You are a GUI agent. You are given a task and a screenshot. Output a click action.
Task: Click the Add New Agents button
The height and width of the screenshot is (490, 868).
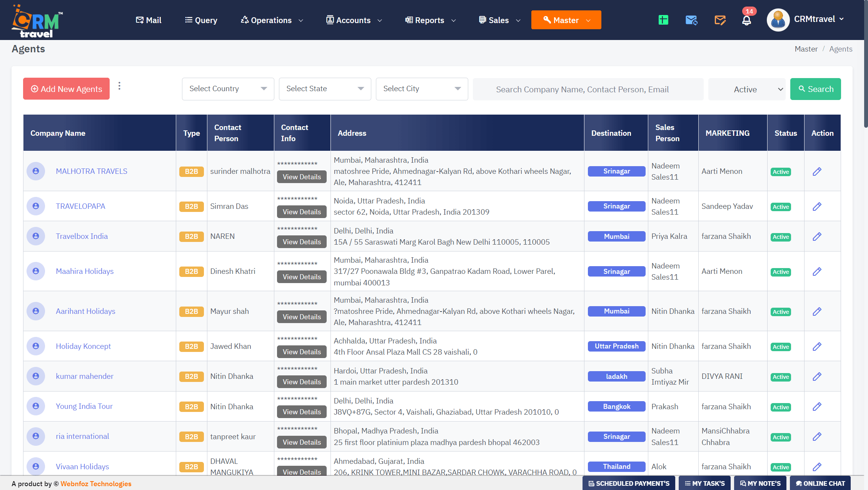click(66, 88)
